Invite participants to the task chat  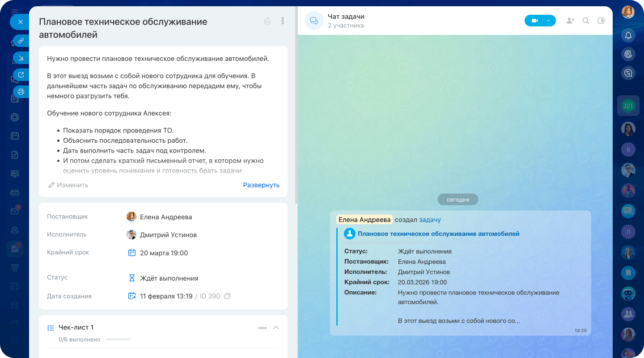[570, 21]
